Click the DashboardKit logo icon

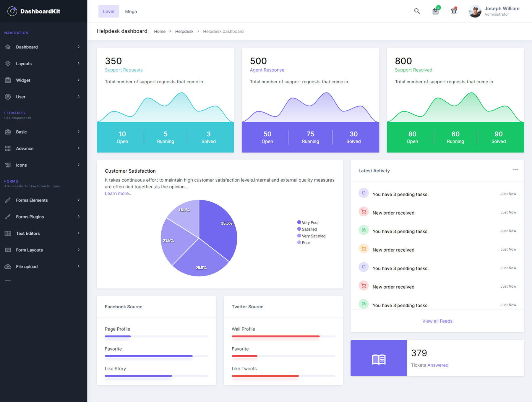(12, 11)
